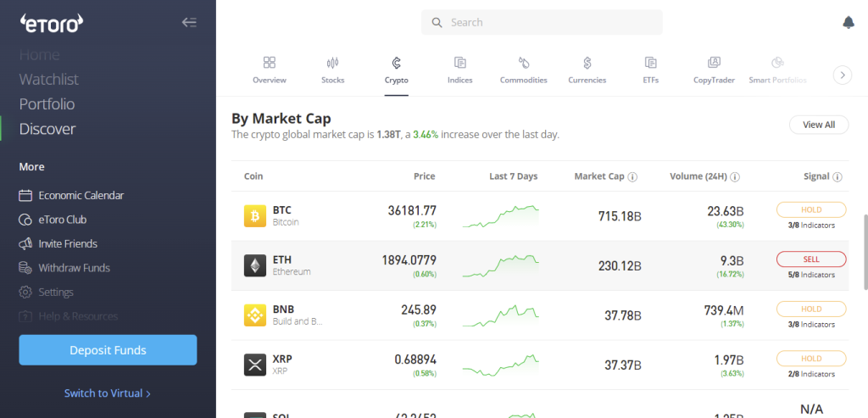Open Economic Calendar link

tap(81, 196)
